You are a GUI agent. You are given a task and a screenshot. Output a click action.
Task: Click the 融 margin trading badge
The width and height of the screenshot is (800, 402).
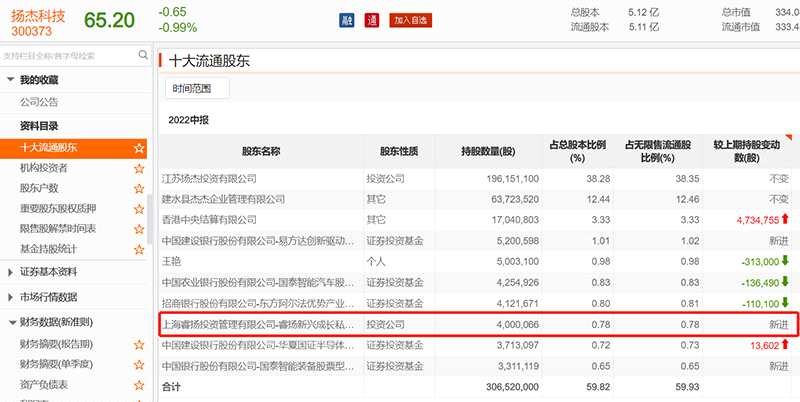click(346, 20)
